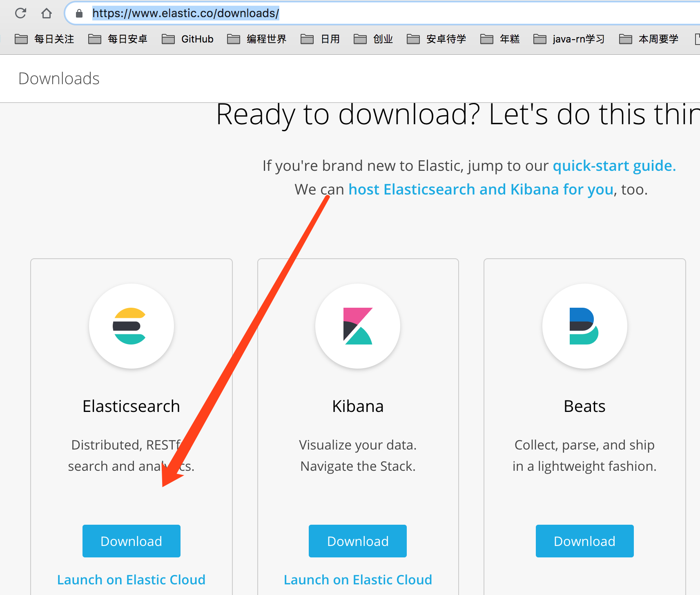Viewport: 700px width, 595px height.
Task: Select the Beats product title
Action: pos(584,406)
